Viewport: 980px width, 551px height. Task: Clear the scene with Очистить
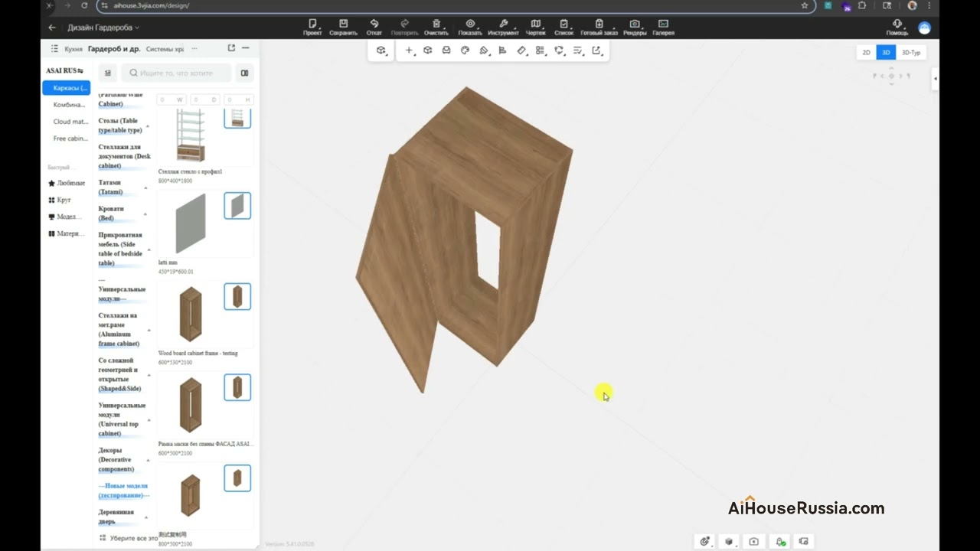tap(436, 28)
